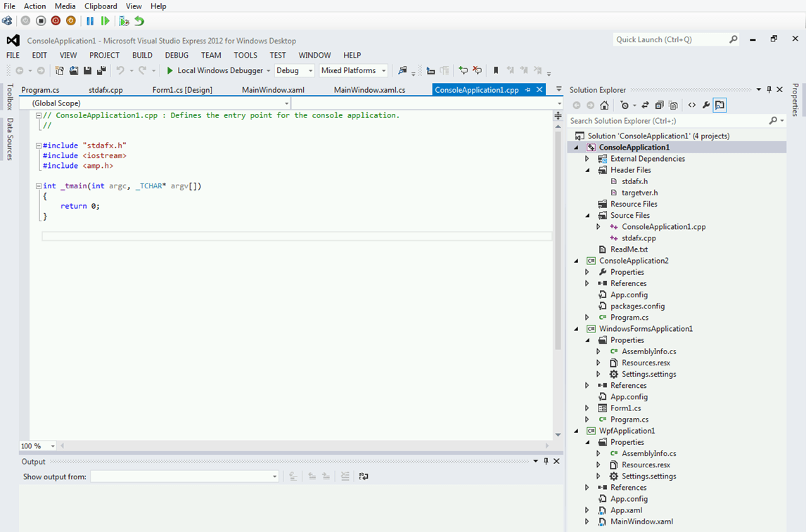Image resolution: width=806 pixels, height=532 pixels.
Task: Open the DEBUG menu
Action: point(177,55)
